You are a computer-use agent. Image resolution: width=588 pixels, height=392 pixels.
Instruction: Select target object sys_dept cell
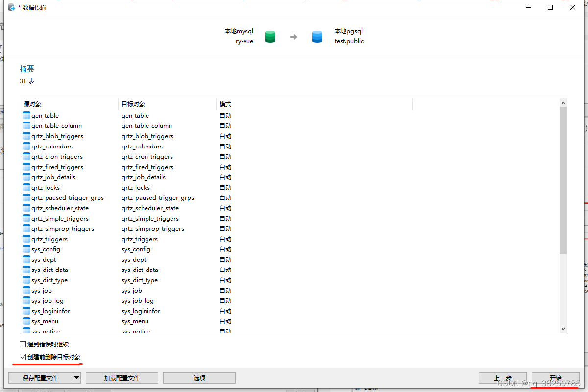pyautogui.click(x=134, y=260)
